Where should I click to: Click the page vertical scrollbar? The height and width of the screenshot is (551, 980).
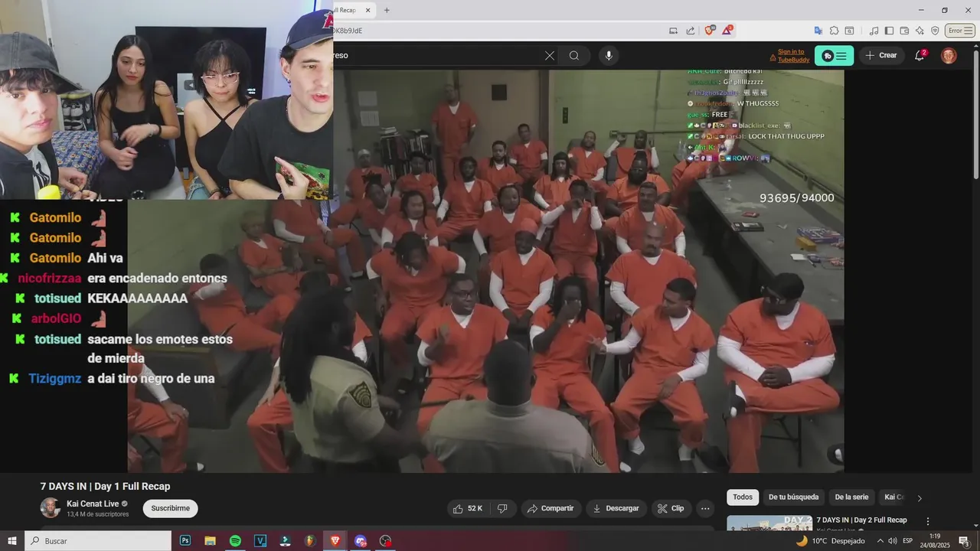975,115
